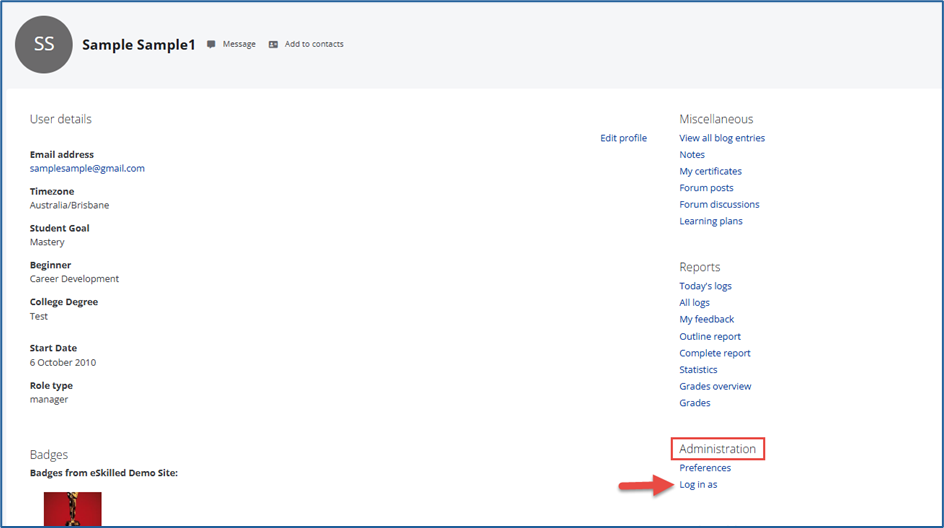Click the red badge image thumbnail

click(72, 510)
